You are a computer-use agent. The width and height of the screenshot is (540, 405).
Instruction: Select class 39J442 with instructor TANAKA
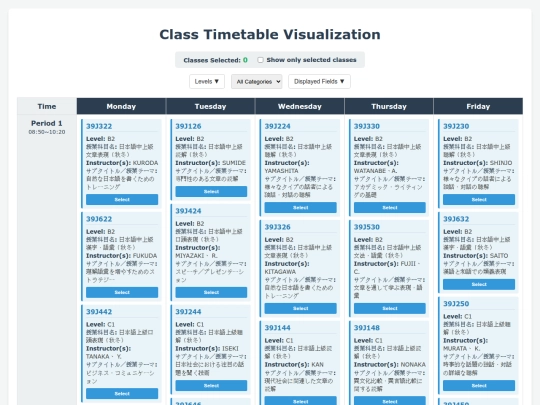point(122,394)
